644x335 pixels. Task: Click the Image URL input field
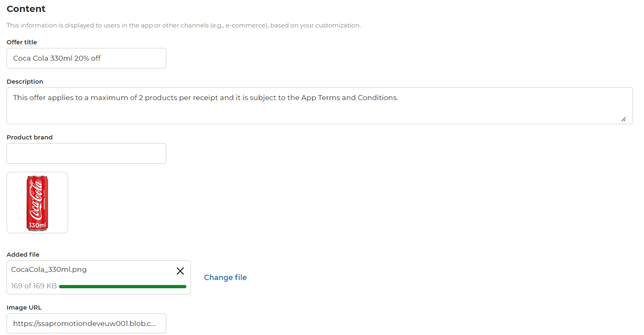point(86,324)
